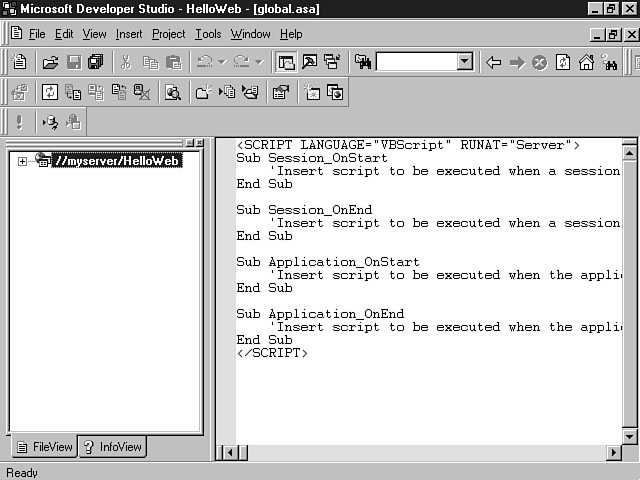Click the Save floppy disk icon
The height and width of the screenshot is (480, 640).
click(x=73, y=62)
